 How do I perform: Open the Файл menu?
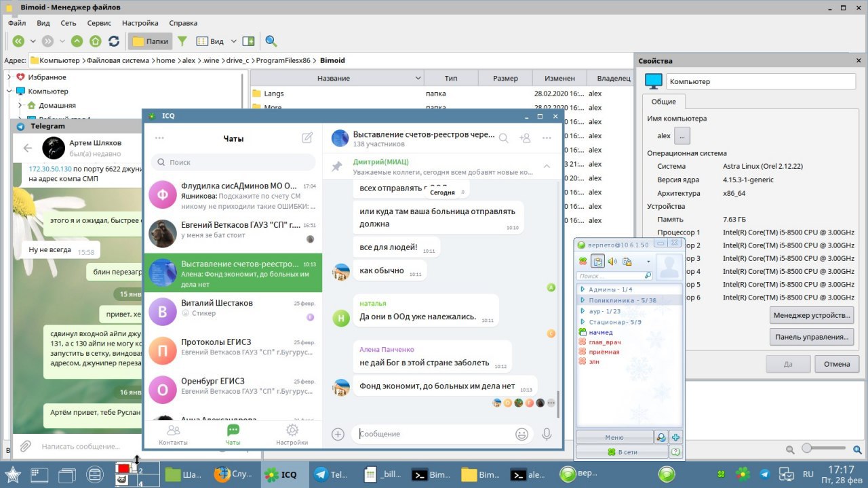pyautogui.click(x=17, y=23)
